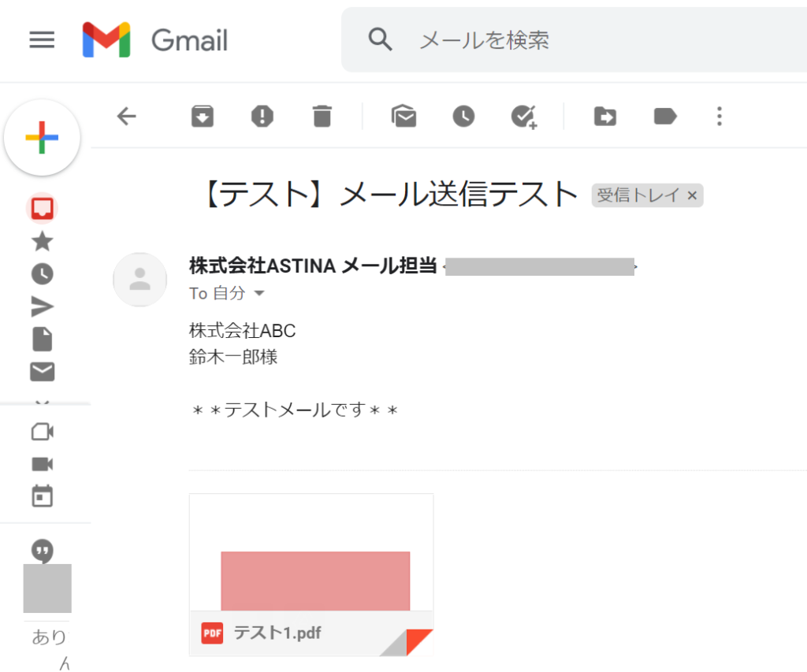Open the Labels tag icon

click(665, 117)
